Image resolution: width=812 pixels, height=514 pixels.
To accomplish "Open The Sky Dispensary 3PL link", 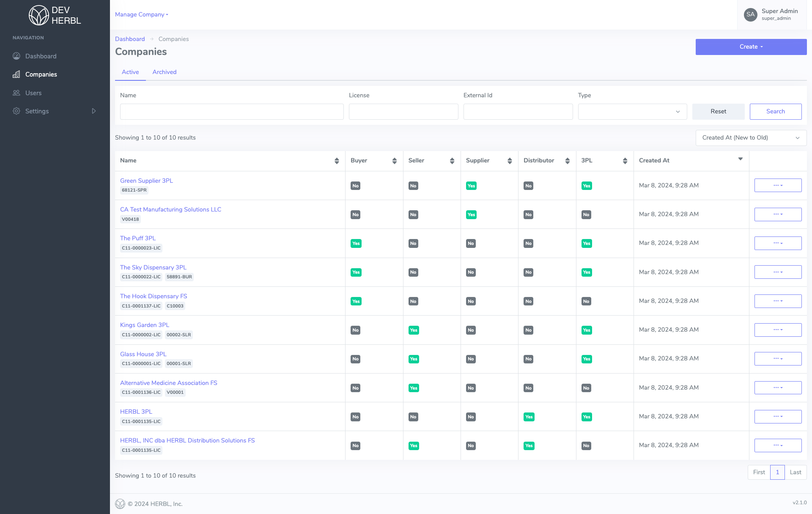I will pos(153,267).
